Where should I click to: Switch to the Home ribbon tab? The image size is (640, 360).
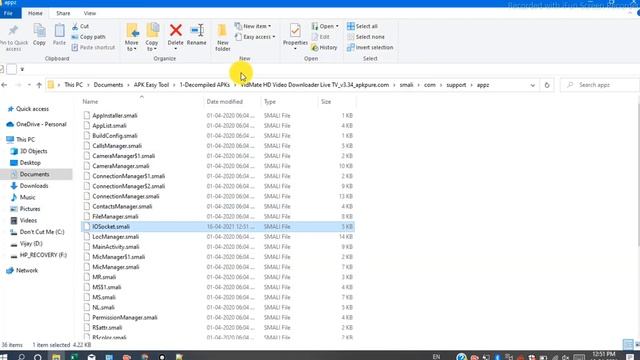pyautogui.click(x=35, y=13)
